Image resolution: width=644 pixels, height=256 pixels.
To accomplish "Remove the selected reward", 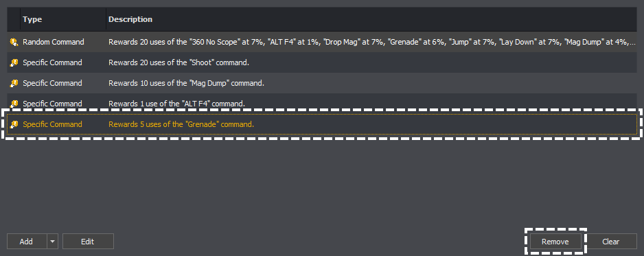I will 555,242.
